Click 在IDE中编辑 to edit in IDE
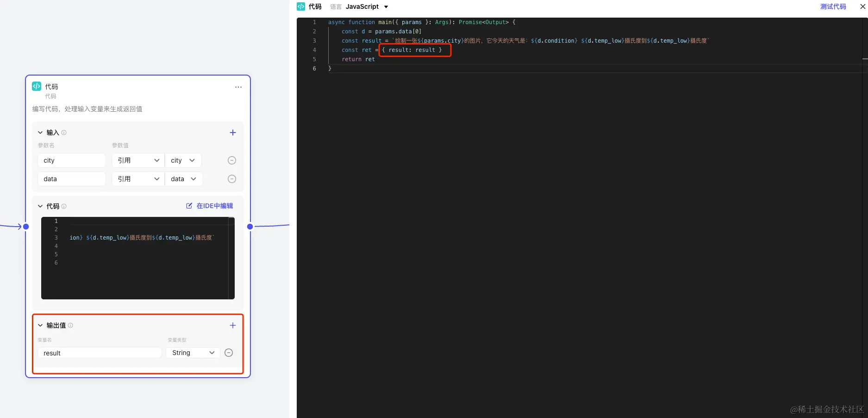The image size is (868, 418). pyautogui.click(x=210, y=206)
